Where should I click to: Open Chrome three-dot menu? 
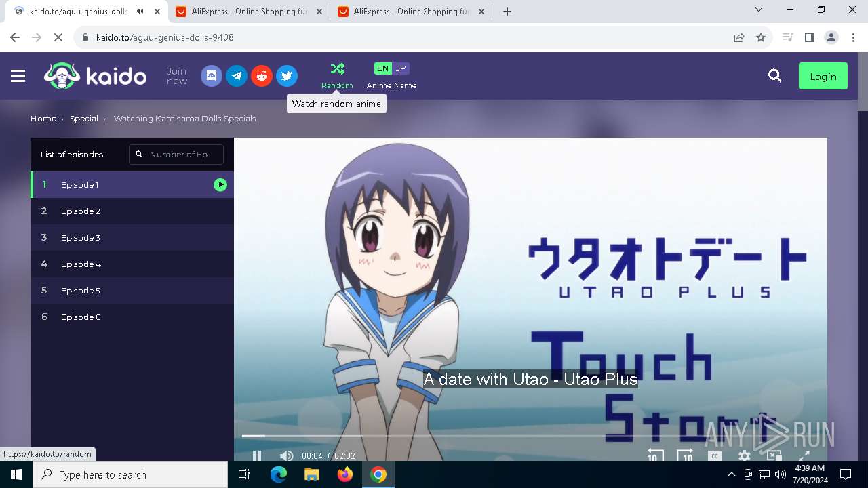tap(853, 37)
